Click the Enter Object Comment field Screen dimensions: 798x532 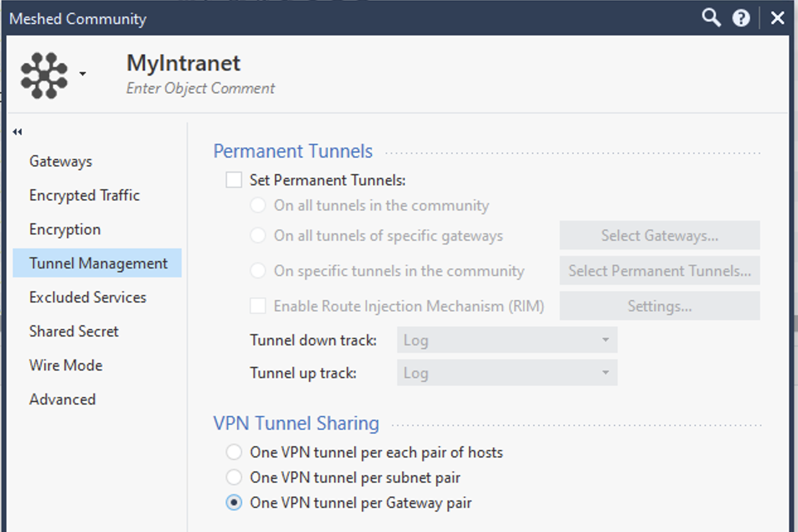[200, 88]
